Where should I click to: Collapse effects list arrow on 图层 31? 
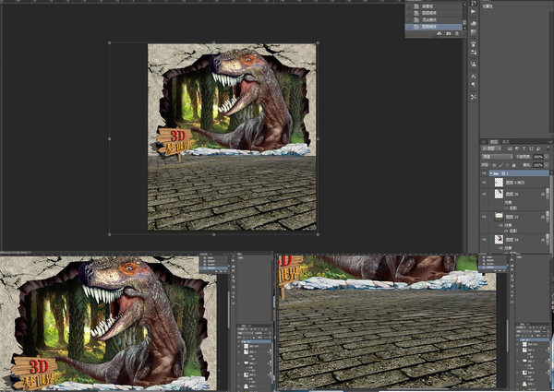(x=547, y=217)
